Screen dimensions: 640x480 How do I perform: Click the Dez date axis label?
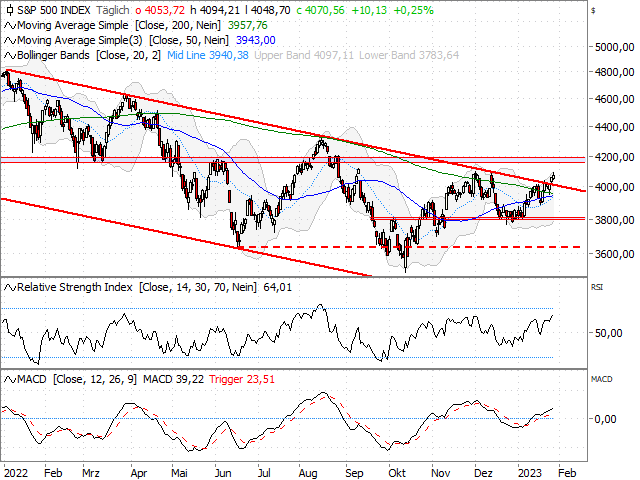click(x=483, y=473)
